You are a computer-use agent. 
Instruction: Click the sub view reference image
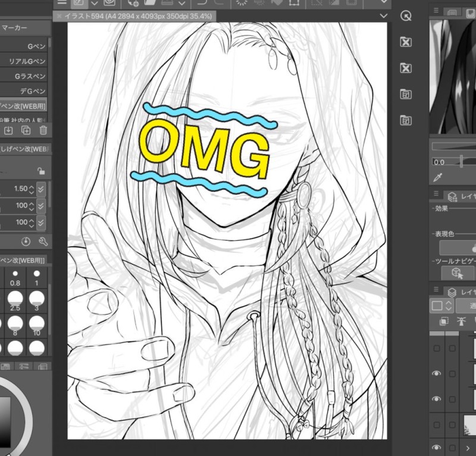(453, 77)
